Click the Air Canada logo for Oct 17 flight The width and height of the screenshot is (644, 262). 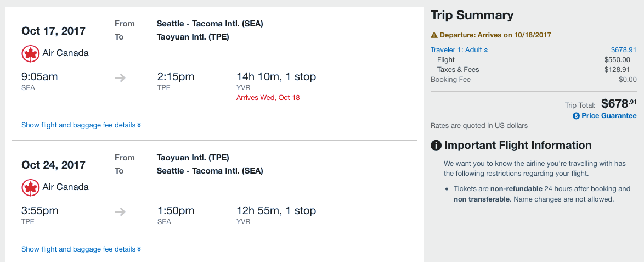tap(30, 53)
